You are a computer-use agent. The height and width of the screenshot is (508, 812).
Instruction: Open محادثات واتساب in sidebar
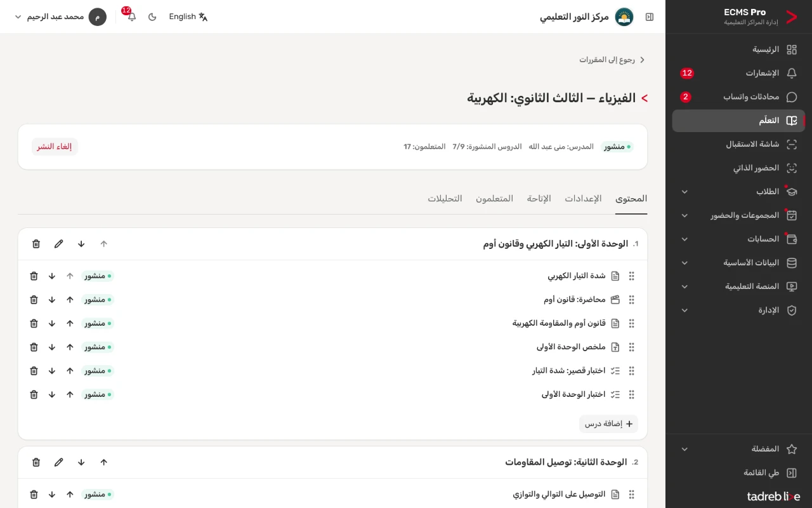point(739,97)
